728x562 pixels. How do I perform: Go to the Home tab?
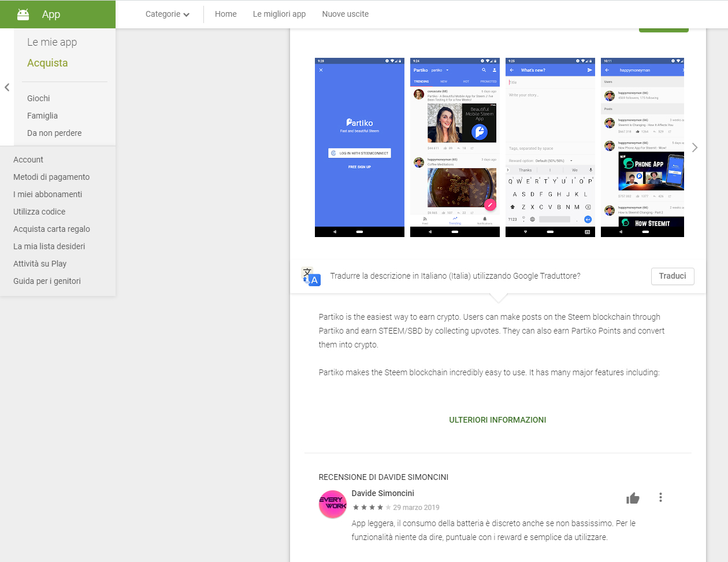coord(226,14)
